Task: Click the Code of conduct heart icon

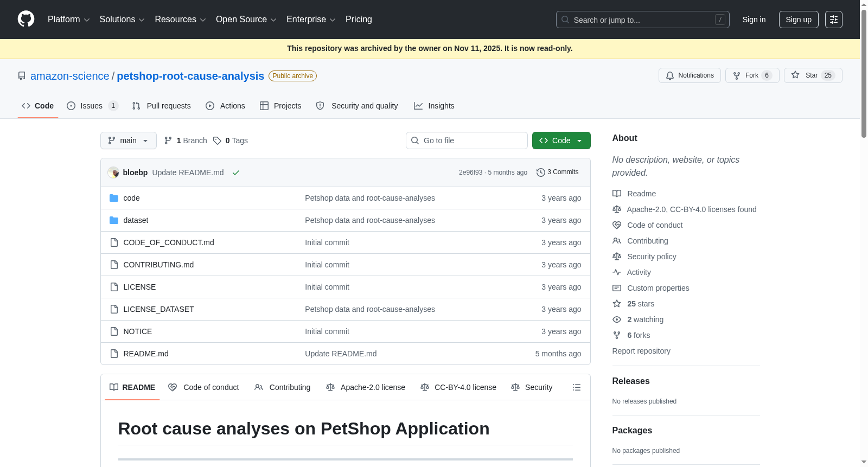Action: pyautogui.click(x=617, y=225)
